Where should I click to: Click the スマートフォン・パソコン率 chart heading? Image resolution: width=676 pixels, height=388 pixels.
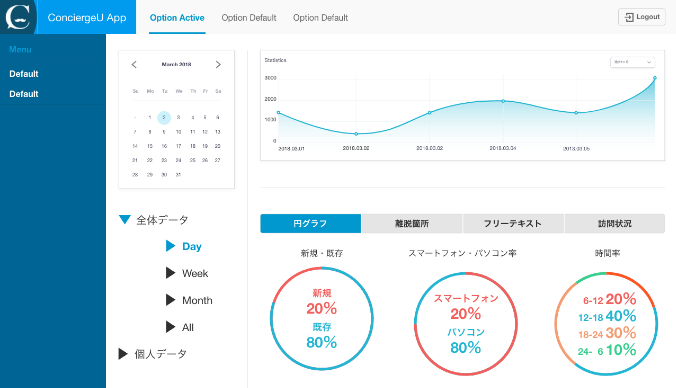[462, 253]
